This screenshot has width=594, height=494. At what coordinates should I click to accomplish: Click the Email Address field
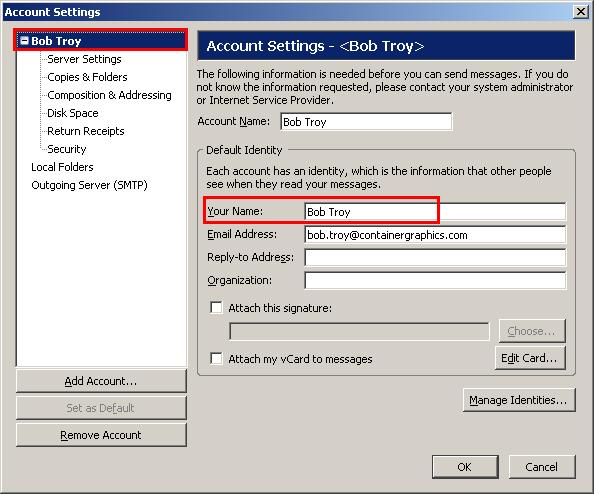click(435, 235)
